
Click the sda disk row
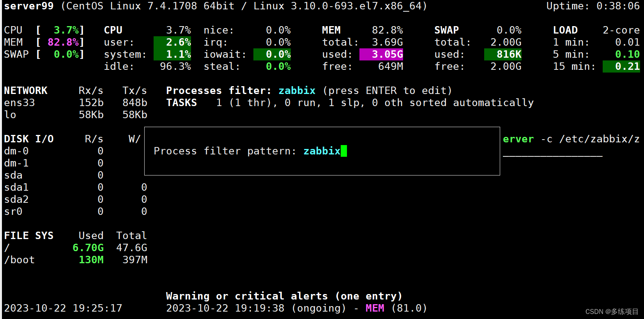[x=54, y=175]
